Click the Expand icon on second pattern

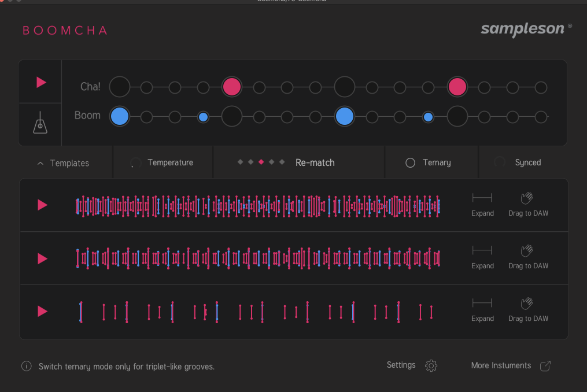[x=482, y=251]
